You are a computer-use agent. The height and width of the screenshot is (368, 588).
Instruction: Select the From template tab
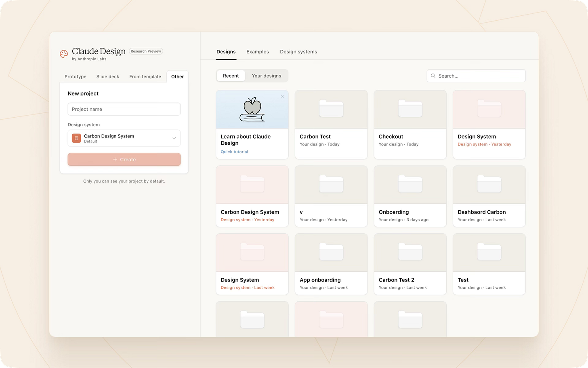(x=145, y=76)
